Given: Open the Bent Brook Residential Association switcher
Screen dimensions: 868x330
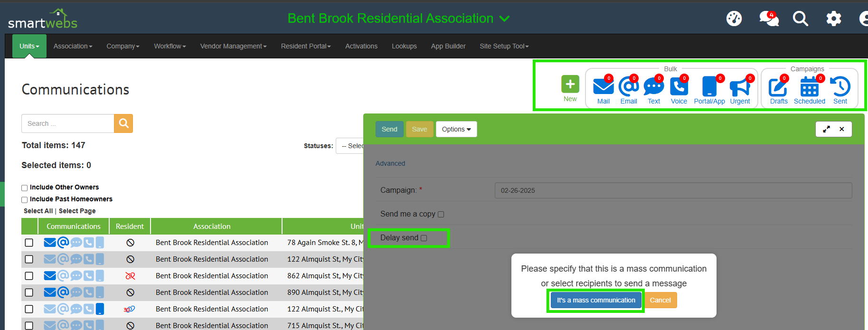Looking at the screenshot, I should point(398,19).
